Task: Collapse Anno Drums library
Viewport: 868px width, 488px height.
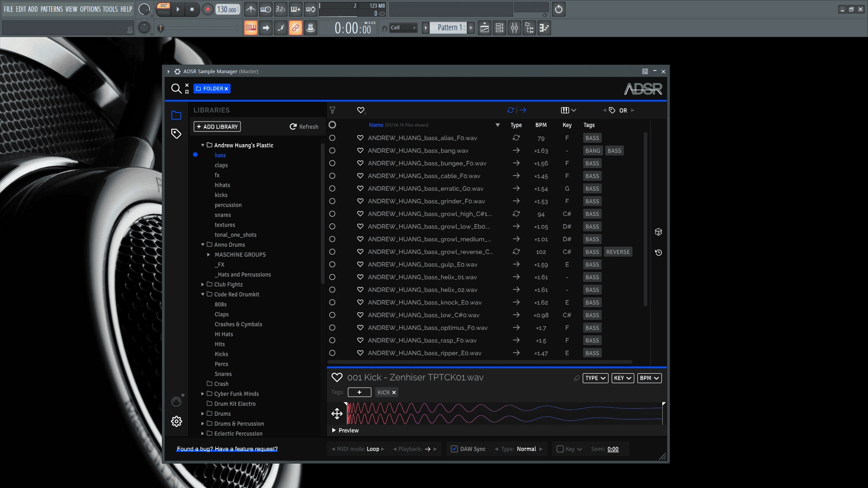Action: (203, 244)
